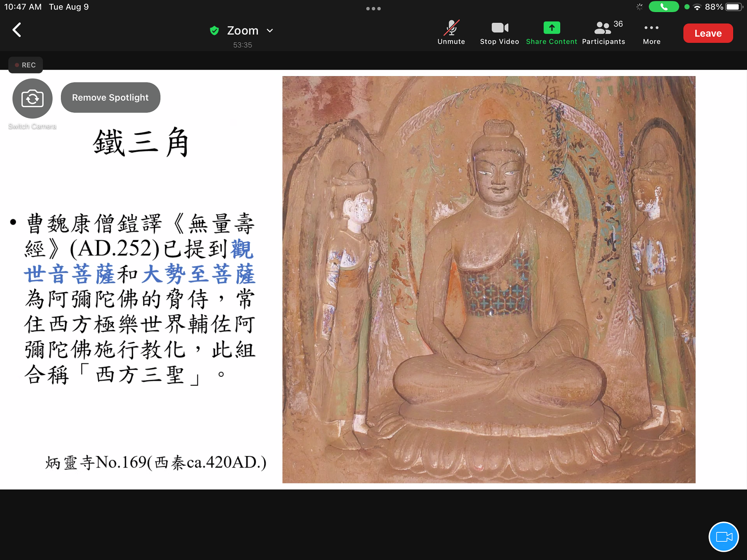Tap the slide title 鐵三角
Screen dimensions: 747x560
click(x=141, y=143)
